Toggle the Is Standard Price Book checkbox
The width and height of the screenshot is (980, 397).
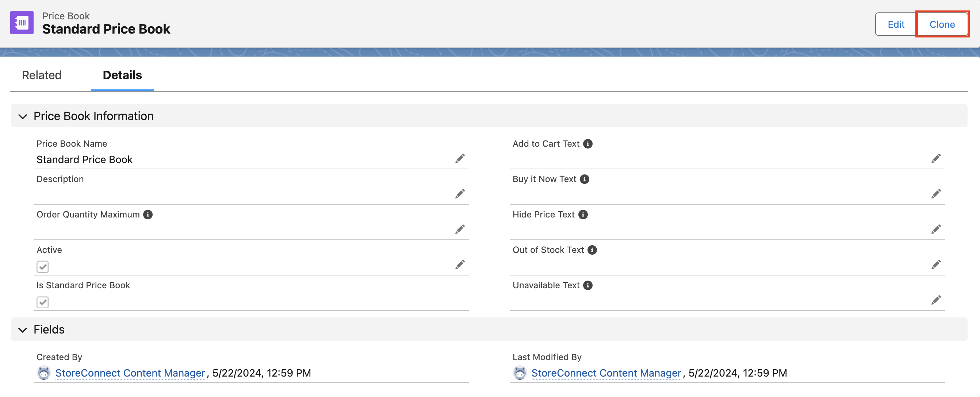click(43, 302)
